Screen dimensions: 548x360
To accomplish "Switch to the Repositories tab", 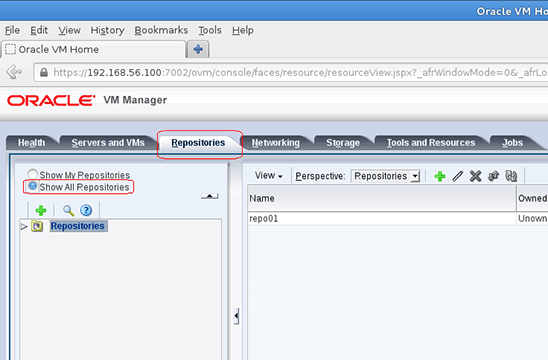I will pyautogui.click(x=198, y=143).
